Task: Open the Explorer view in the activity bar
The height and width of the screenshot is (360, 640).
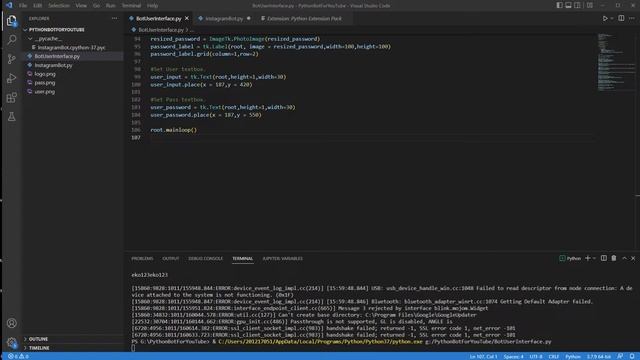Action: 11,20
